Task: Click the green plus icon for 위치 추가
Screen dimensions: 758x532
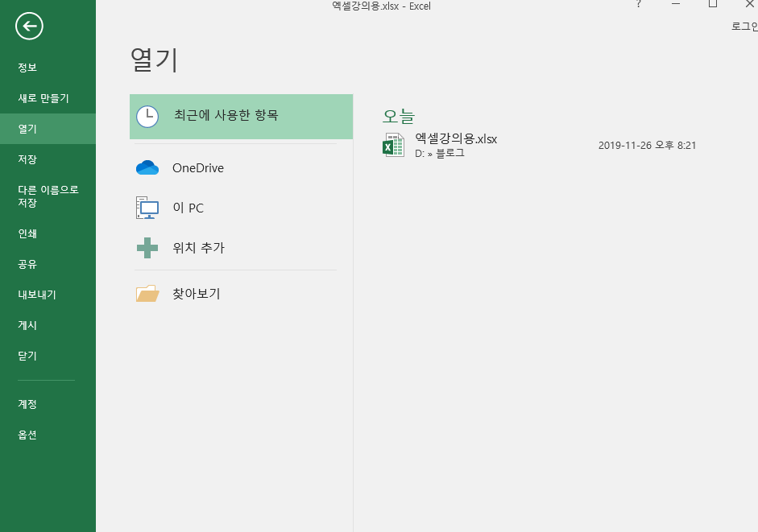Action: pyautogui.click(x=147, y=248)
